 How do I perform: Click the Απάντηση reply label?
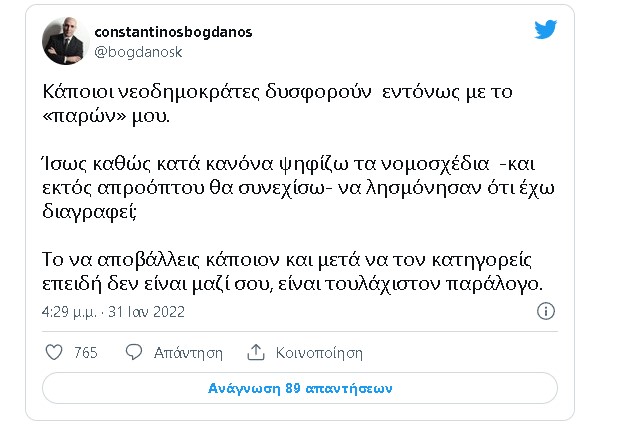click(188, 353)
